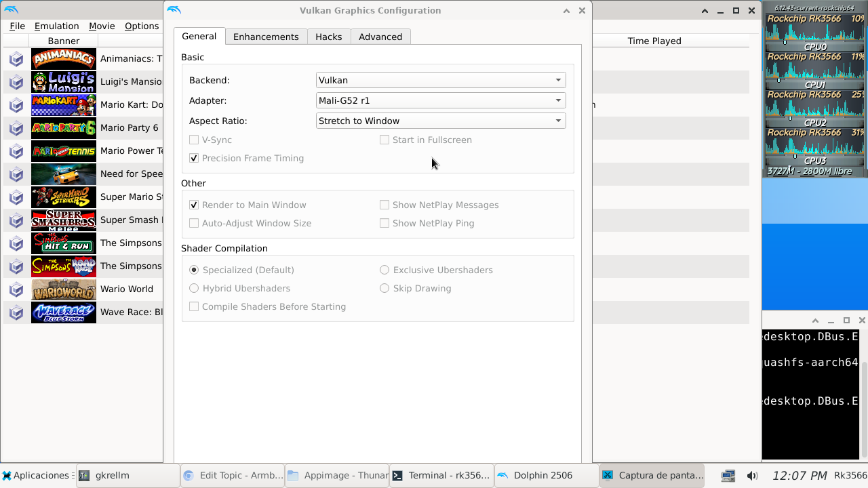
Task: Open the volume control in the system tray
Action: tap(752, 476)
